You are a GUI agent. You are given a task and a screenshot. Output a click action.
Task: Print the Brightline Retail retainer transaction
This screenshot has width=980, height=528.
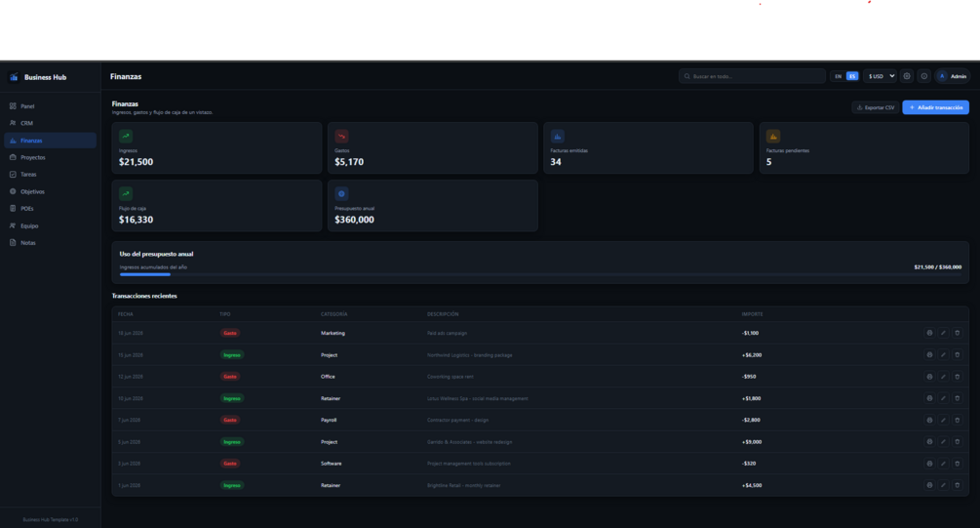(x=929, y=485)
